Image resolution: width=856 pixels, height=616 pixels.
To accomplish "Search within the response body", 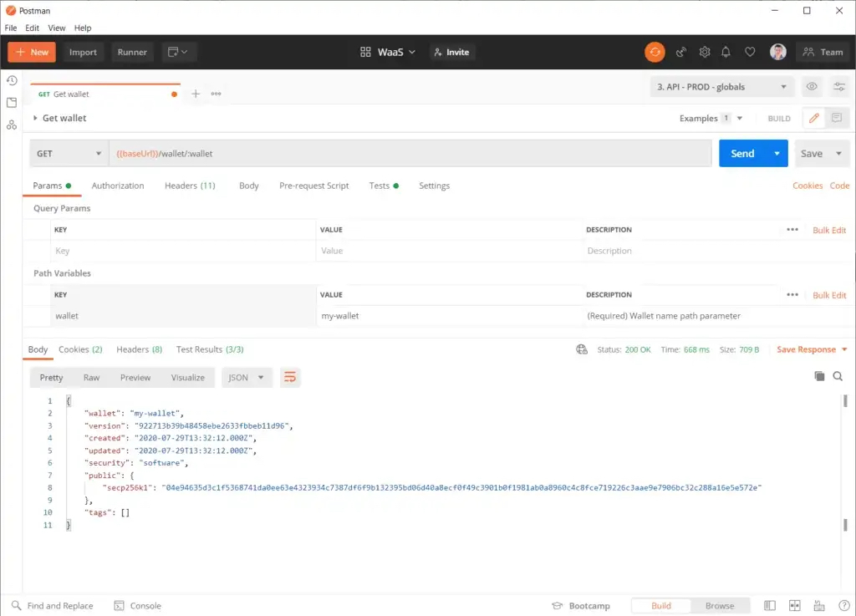I will (x=838, y=376).
